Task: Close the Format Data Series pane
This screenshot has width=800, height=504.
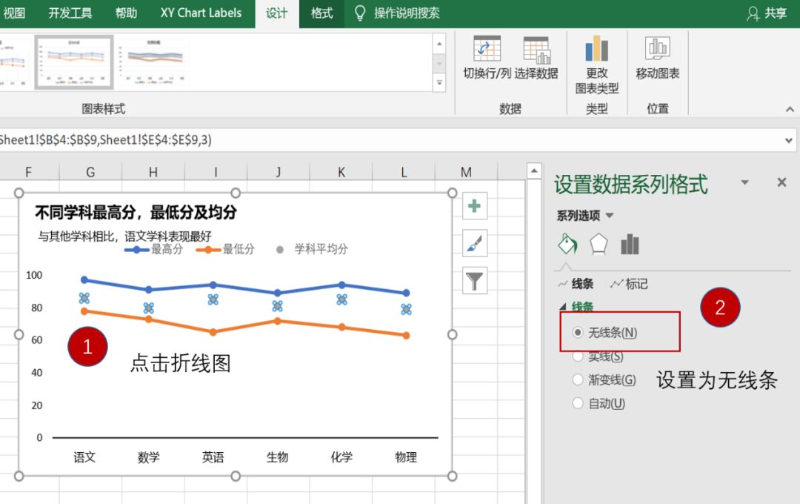Action: coord(782,182)
